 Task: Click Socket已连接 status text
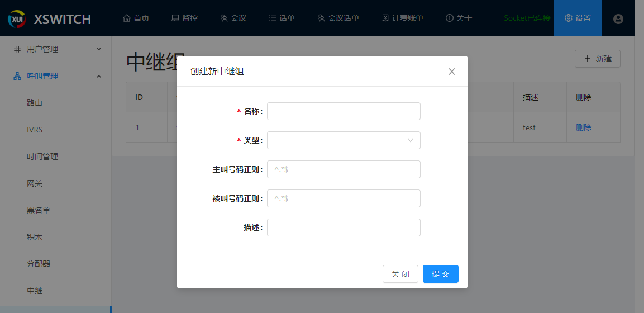tap(527, 18)
